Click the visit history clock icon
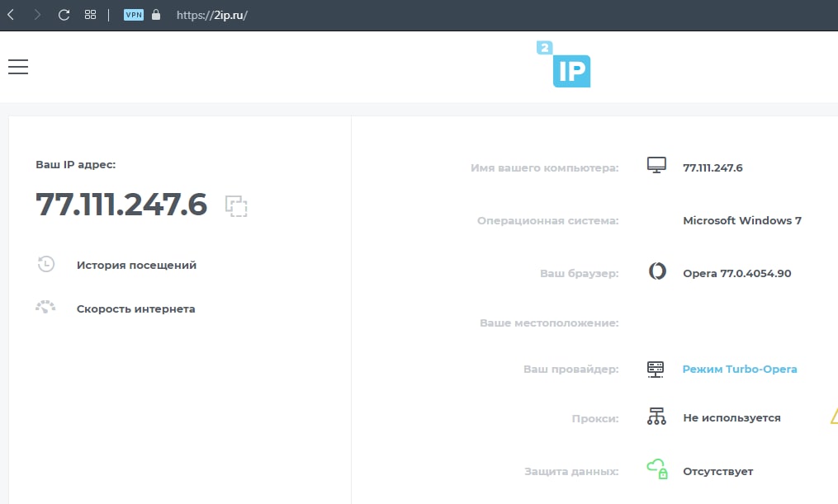Image resolution: width=838 pixels, height=504 pixels. point(46,264)
